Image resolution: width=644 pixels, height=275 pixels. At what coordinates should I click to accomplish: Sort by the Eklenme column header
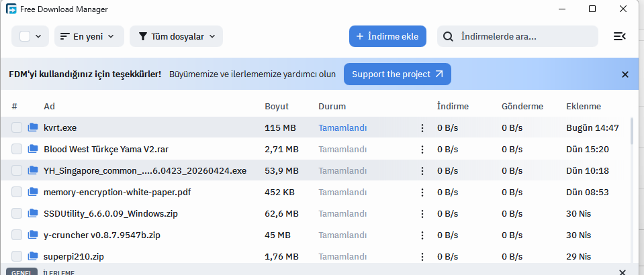[x=584, y=106]
